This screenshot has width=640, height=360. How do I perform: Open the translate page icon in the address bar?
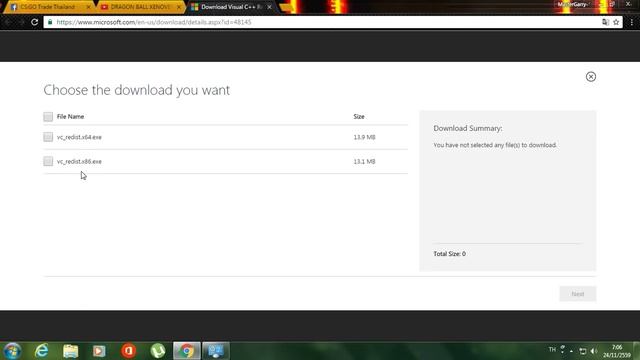coord(605,22)
